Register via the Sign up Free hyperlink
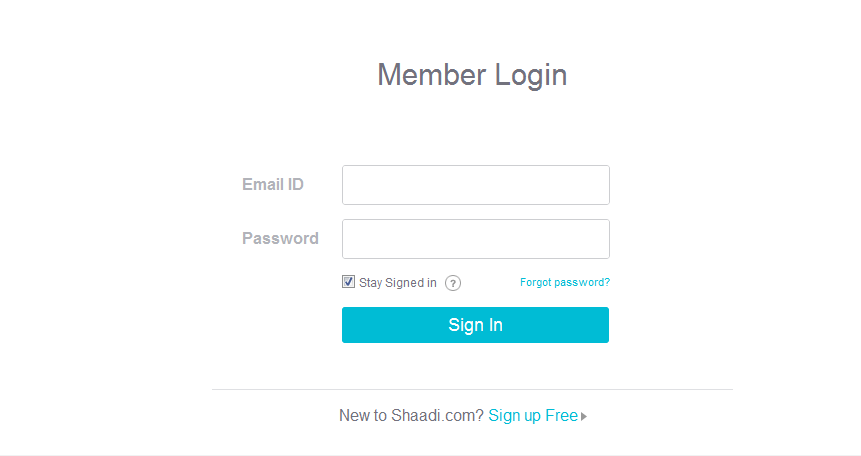Viewport: 861px width, 456px height. pyautogui.click(x=533, y=415)
